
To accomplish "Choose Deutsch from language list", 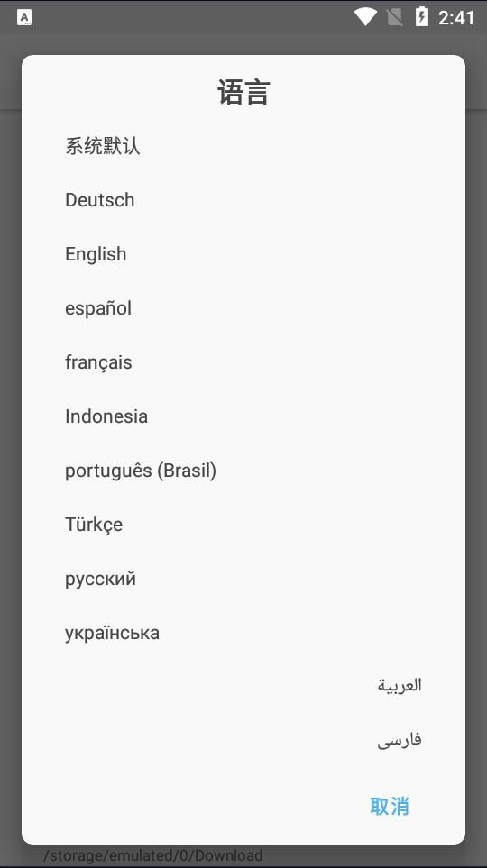I will click(x=243, y=200).
